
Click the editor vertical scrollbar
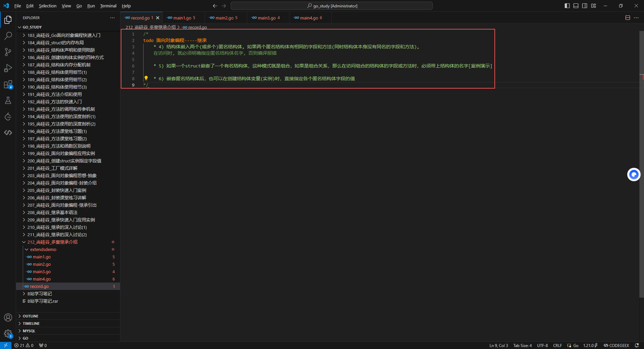[642, 164]
